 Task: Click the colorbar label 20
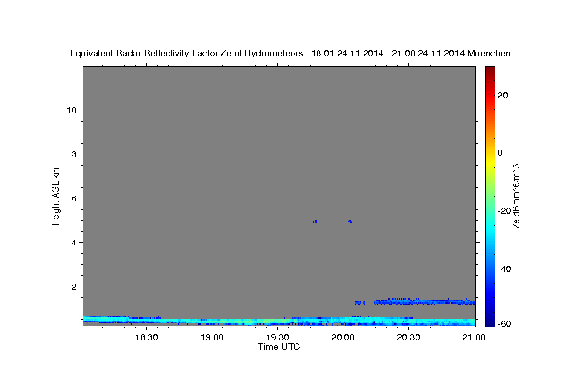[502, 95]
